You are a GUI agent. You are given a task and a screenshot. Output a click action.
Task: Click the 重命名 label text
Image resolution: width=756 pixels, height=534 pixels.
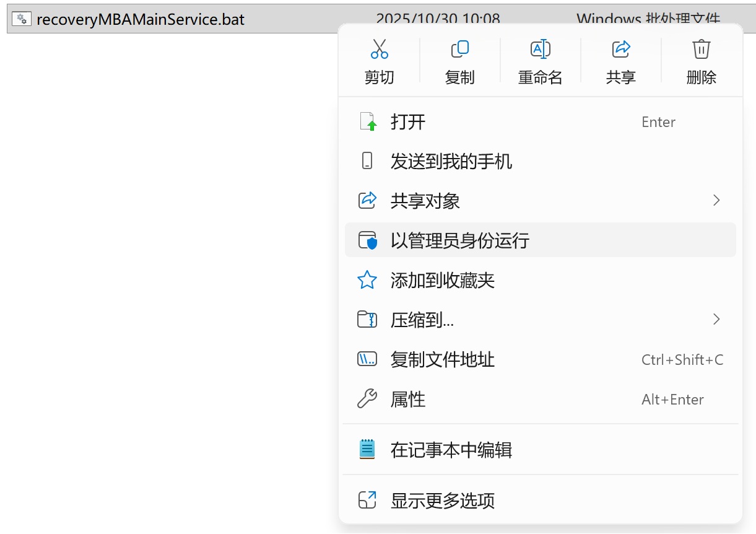click(x=540, y=77)
